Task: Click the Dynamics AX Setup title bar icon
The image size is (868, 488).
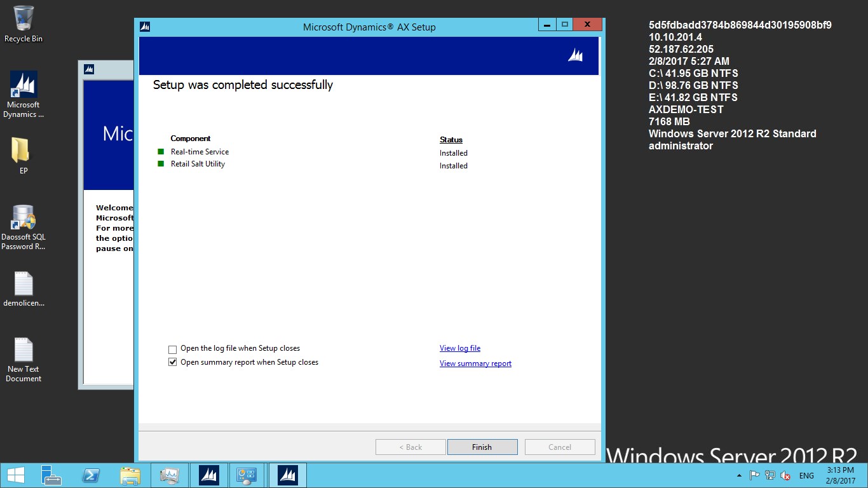Action: (x=146, y=27)
